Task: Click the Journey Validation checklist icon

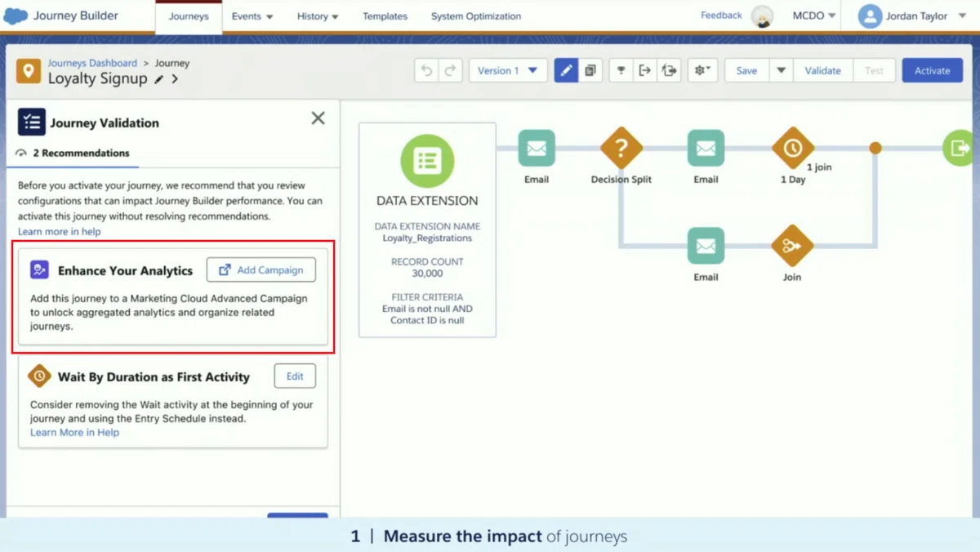Action: point(32,122)
